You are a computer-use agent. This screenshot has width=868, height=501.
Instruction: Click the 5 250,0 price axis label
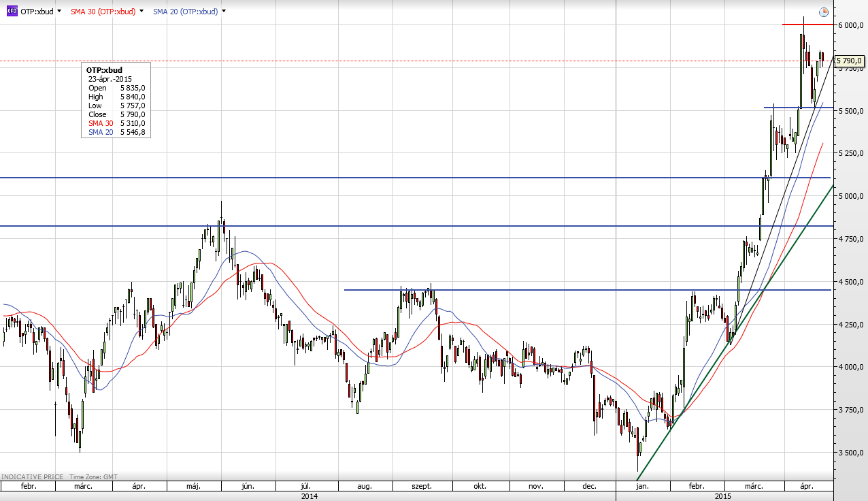850,153
